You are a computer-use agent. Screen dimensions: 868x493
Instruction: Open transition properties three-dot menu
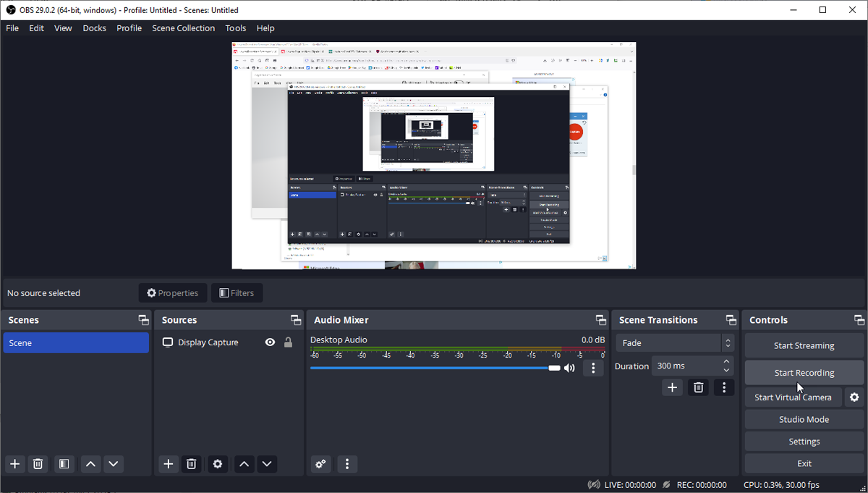coord(724,387)
